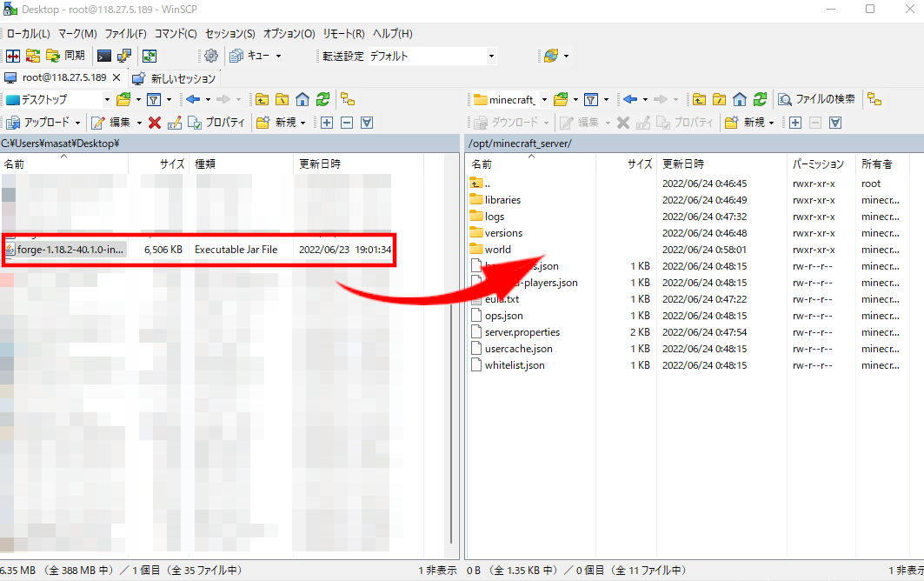The image size is (924, 581).
Task: Expand the local back history dropdown arrow
Action: [x=208, y=100]
